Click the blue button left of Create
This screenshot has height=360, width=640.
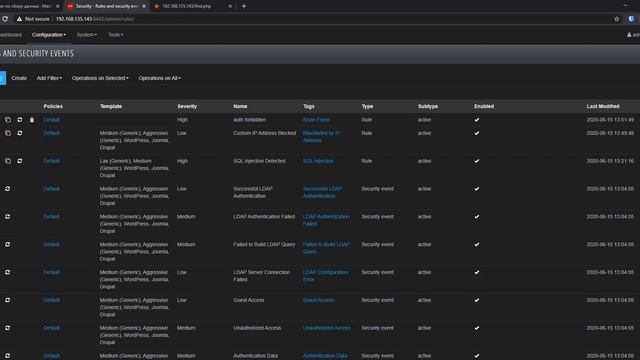click(x=2, y=78)
